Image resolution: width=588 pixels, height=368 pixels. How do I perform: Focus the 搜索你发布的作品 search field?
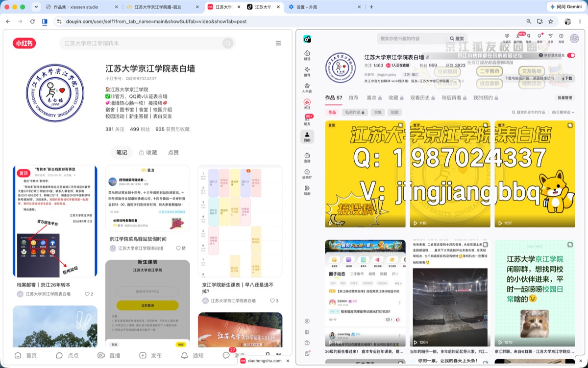pos(528,113)
